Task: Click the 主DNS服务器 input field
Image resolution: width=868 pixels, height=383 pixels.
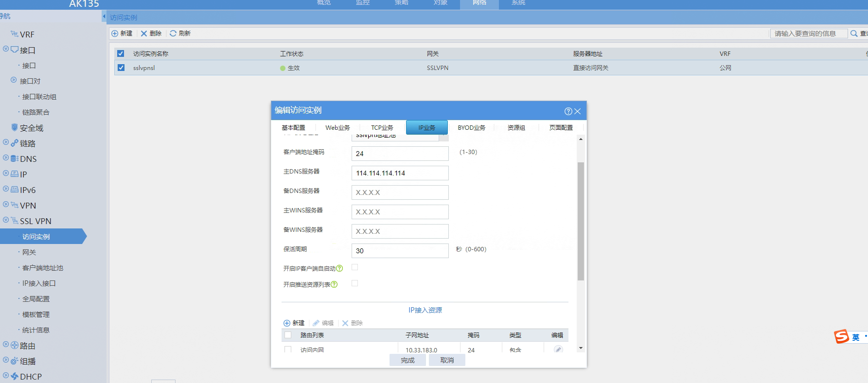Action: click(x=400, y=173)
